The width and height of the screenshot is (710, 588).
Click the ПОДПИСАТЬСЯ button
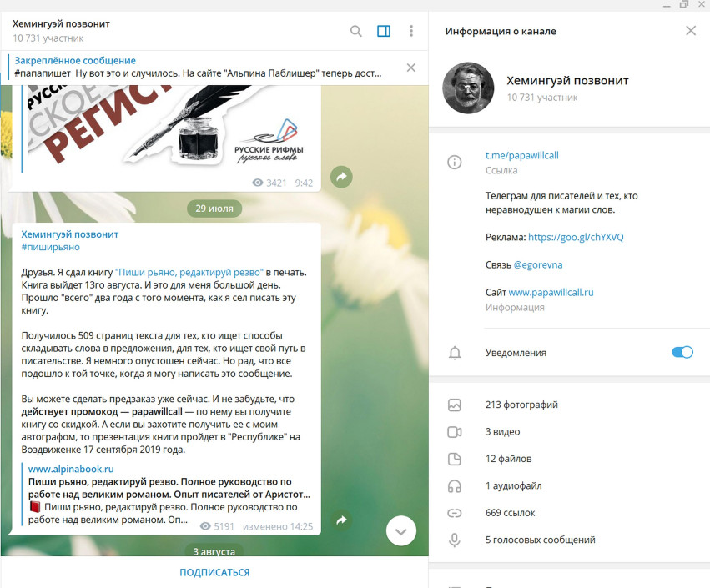point(214,572)
